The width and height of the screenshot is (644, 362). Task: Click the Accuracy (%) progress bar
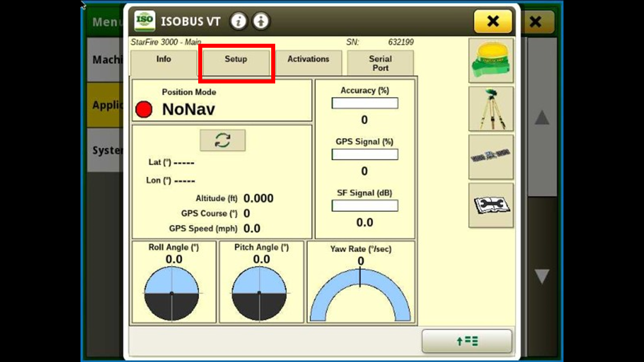point(365,103)
